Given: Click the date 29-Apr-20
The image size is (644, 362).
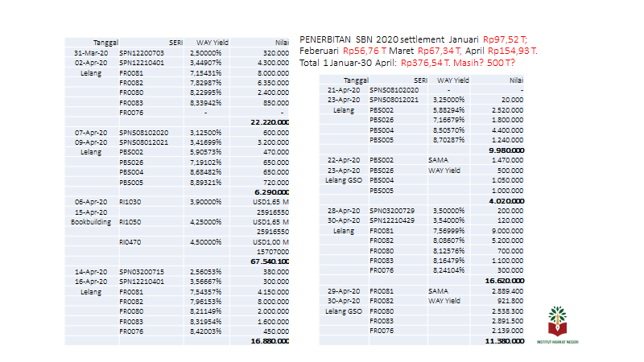Looking at the screenshot, I should pyautogui.click(x=344, y=291).
